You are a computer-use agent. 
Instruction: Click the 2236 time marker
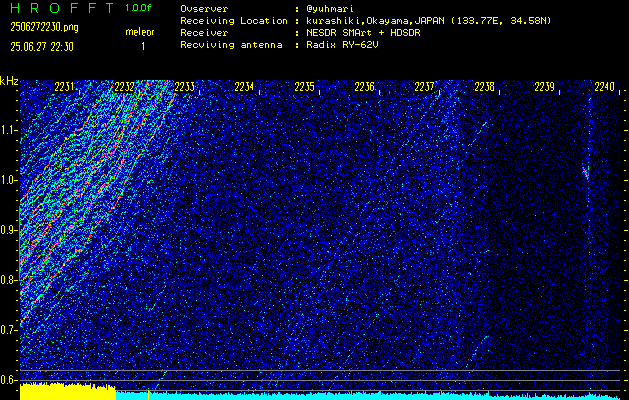pos(365,87)
